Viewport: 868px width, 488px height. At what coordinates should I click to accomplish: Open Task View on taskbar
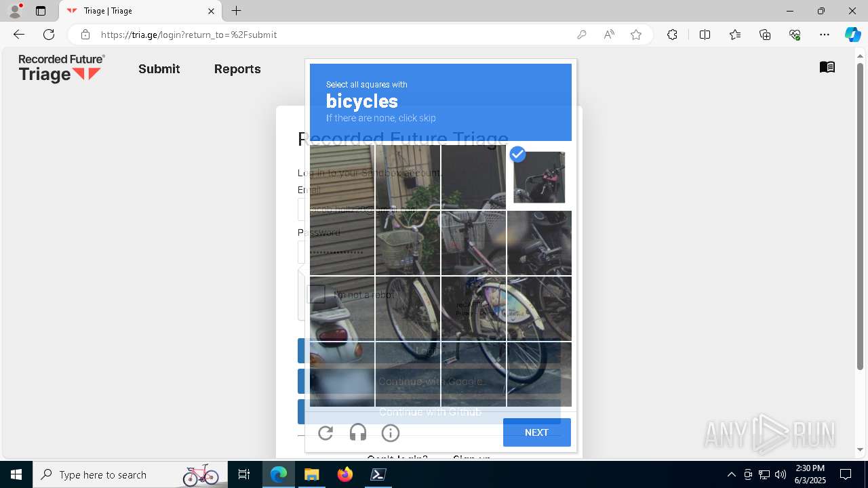(x=245, y=474)
